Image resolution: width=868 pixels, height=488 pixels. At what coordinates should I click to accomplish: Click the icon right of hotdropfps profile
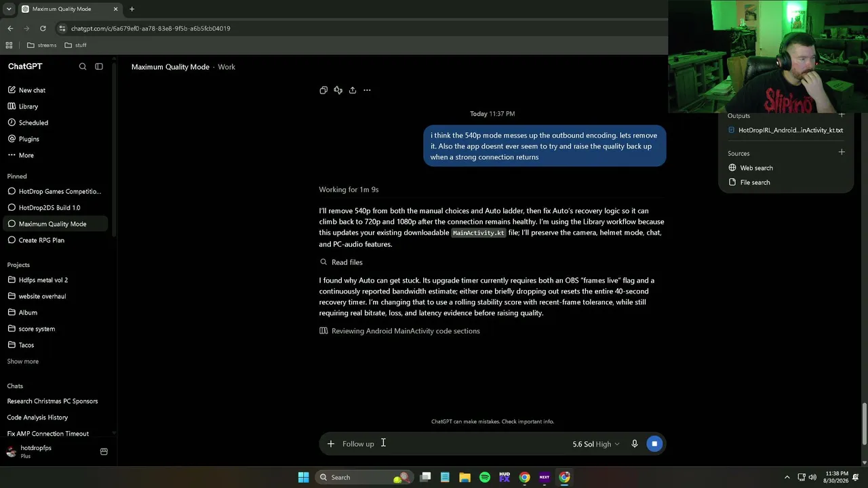(x=104, y=451)
